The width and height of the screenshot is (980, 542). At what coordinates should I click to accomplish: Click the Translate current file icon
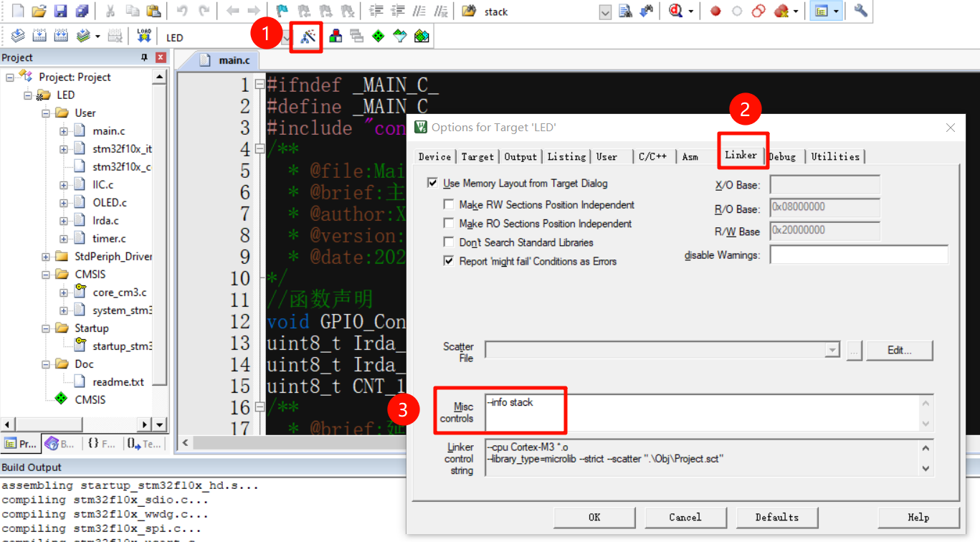coord(18,36)
